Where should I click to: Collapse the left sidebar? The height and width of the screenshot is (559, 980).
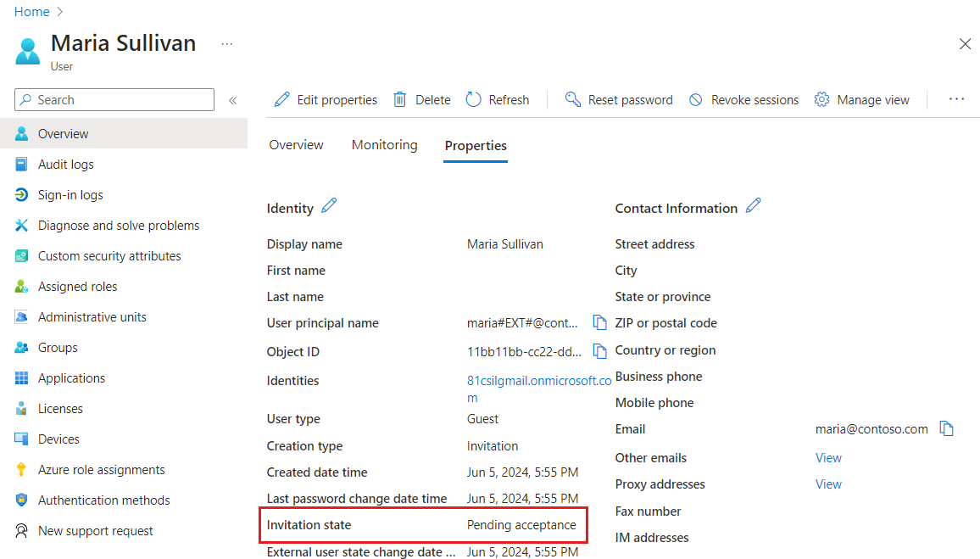coord(233,99)
